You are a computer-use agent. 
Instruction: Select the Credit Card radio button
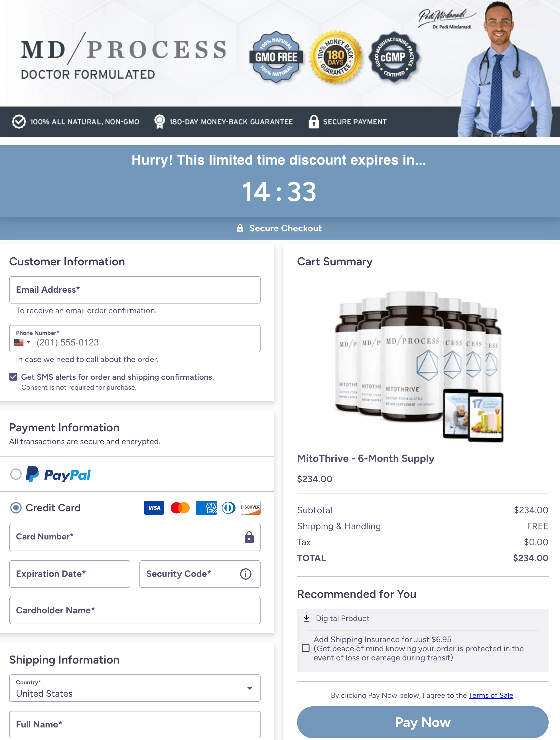[x=16, y=508]
